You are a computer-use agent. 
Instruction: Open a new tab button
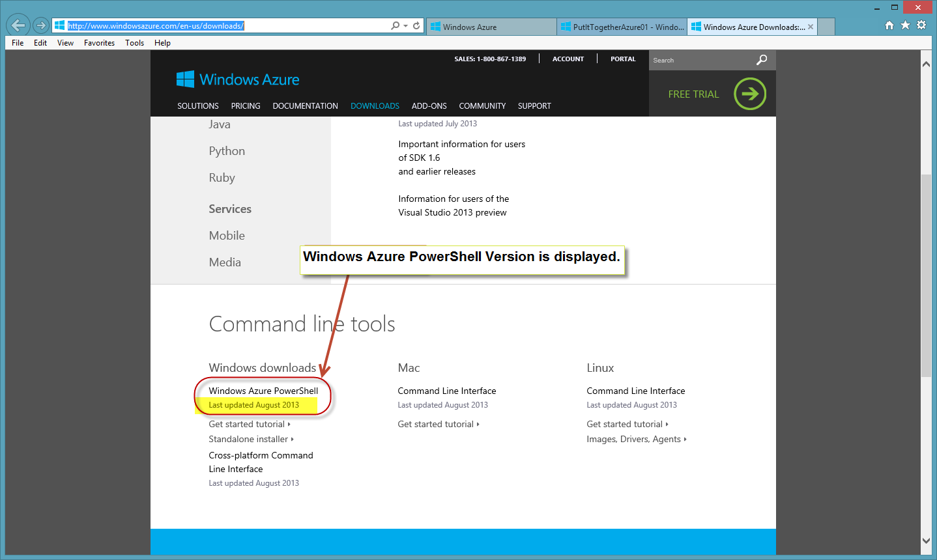point(826,27)
